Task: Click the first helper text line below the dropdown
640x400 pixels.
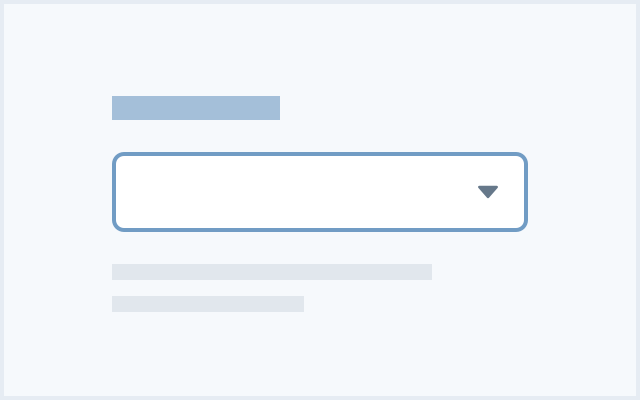Action: click(272, 272)
